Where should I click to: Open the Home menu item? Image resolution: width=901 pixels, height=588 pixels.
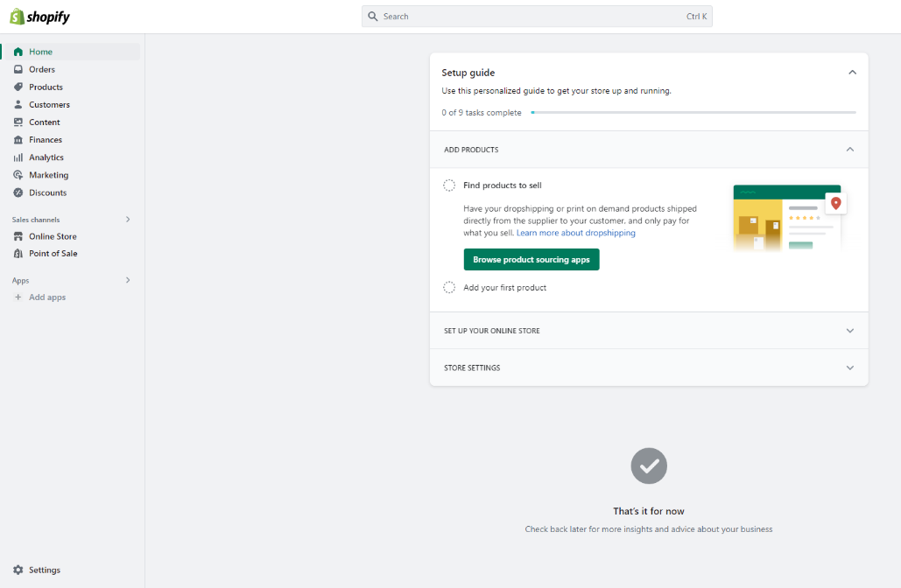click(71, 52)
